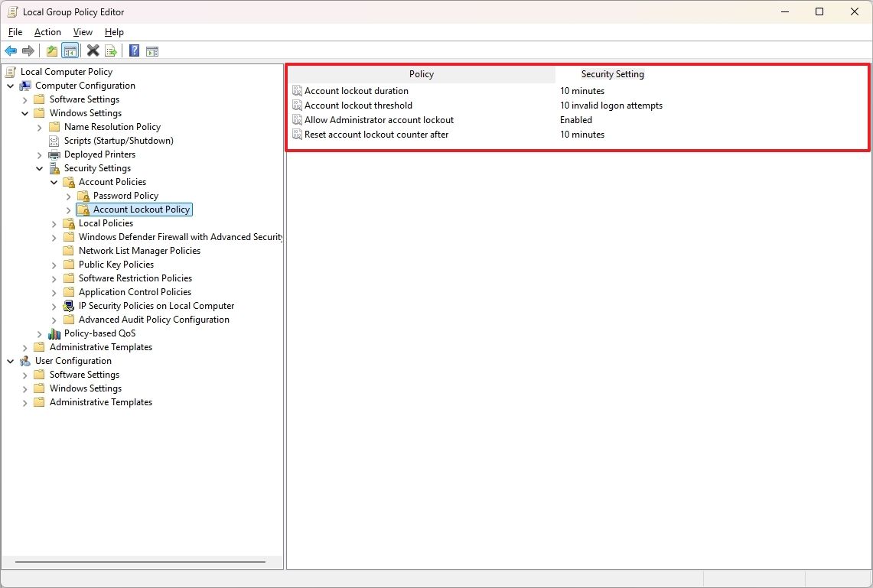Select the Up One Level folder icon
Viewport: 873px width, 588px height.
[x=50, y=50]
